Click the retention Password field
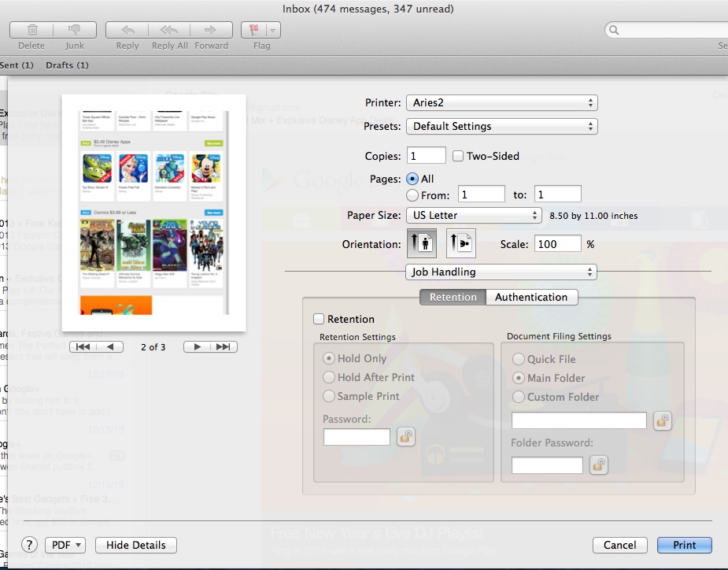 pos(357,437)
